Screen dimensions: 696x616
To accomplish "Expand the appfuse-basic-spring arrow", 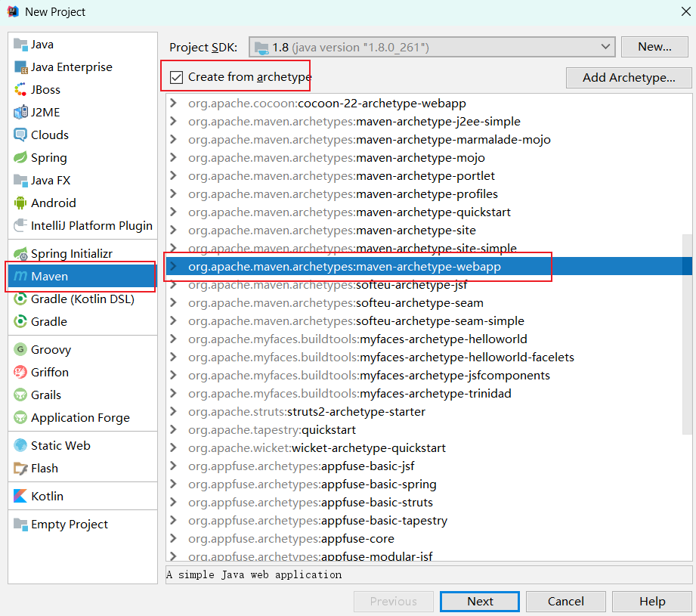I will [174, 484].
